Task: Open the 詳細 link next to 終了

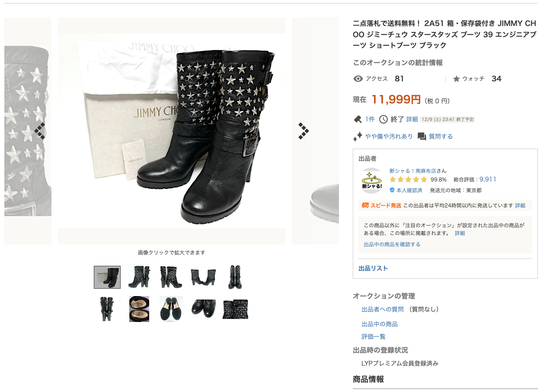Action: pos(412,119)
